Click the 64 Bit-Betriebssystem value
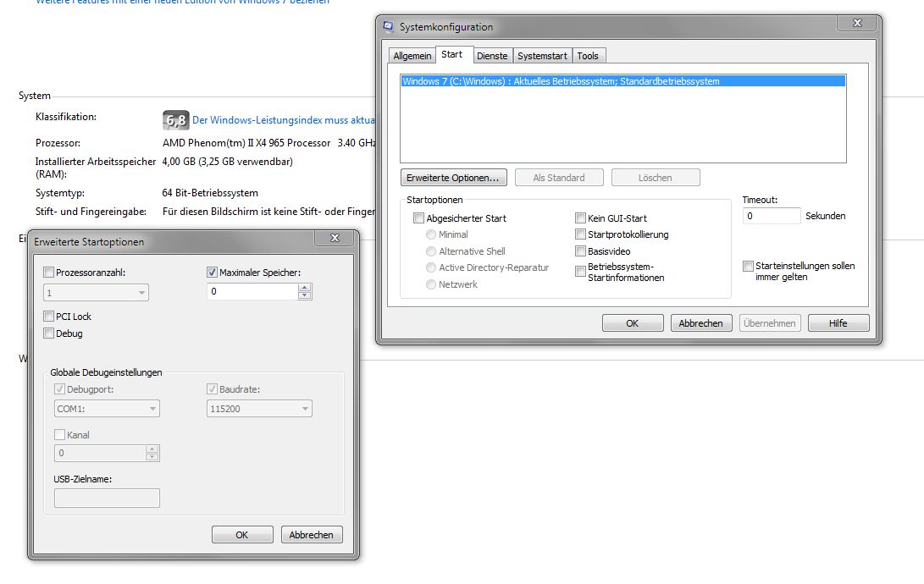This screenshot has width=924, height=584. click(x=210, y=193)
